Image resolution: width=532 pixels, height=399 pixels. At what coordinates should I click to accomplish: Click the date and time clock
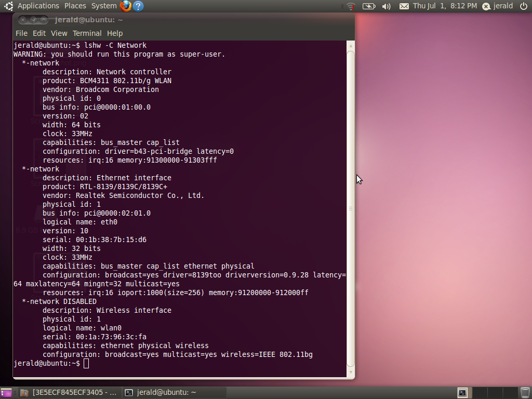click(445, 6)
